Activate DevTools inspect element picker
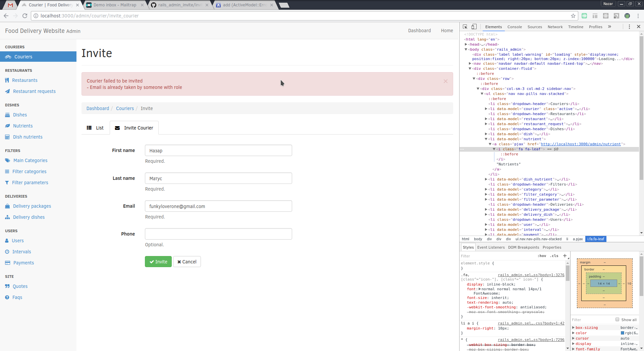 tap(465, 27)
